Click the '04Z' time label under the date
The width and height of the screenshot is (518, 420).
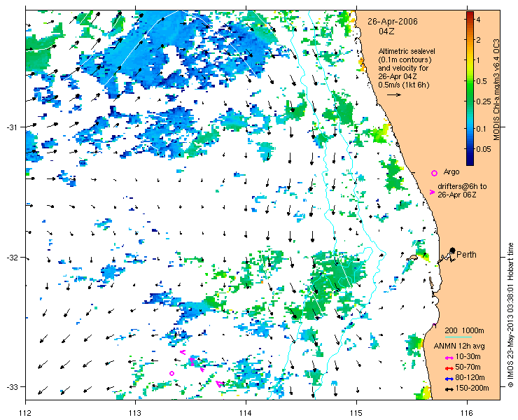pyautogui.click(x=386, y=31)
